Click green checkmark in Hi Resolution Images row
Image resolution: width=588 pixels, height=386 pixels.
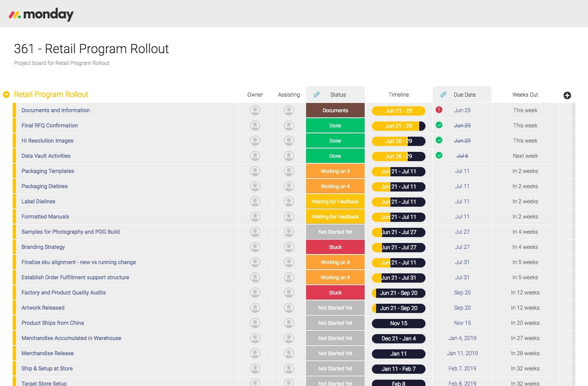point(439,140)
